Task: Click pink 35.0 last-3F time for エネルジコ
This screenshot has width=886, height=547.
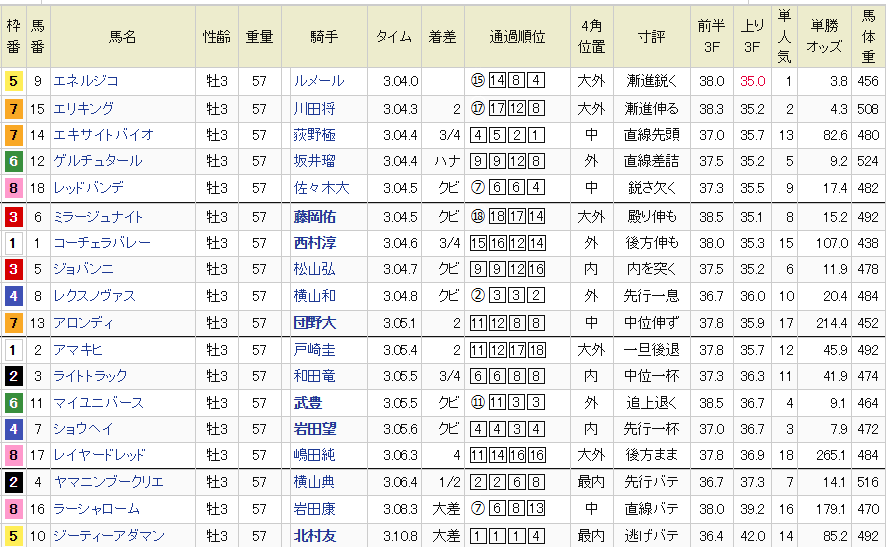Action: coord(752,82)
